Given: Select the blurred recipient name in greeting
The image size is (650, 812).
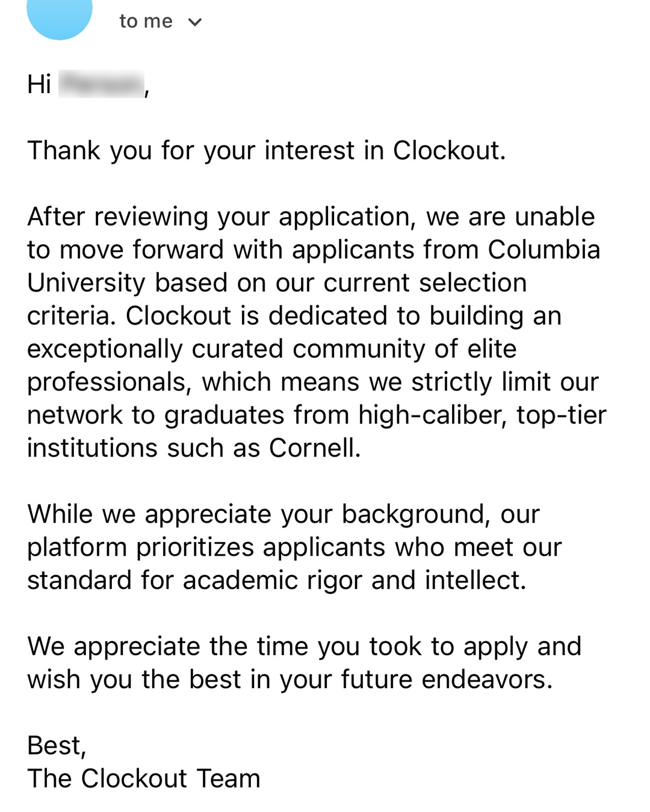Looking at the screenshot, I should tap(102, 84).
